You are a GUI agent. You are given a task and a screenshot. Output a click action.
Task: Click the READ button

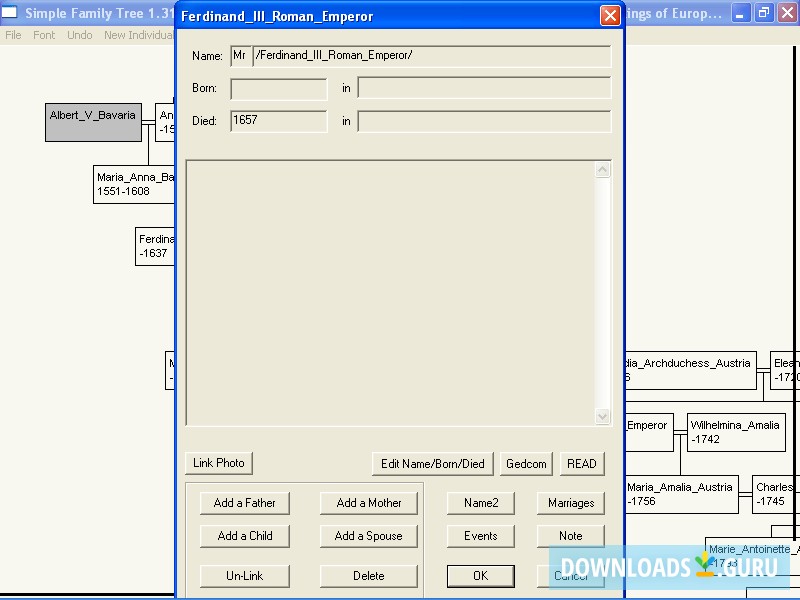pos(582,464)
